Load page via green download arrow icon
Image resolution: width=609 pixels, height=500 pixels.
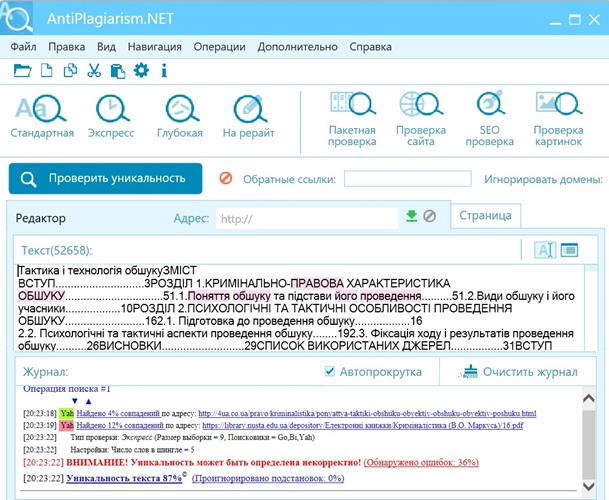(x=412, y=216)
